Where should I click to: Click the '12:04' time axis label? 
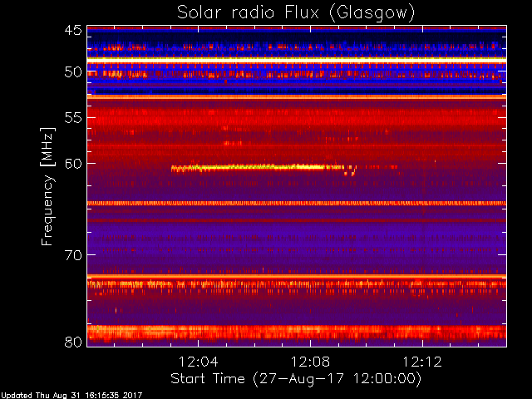[x=198, y=362]
